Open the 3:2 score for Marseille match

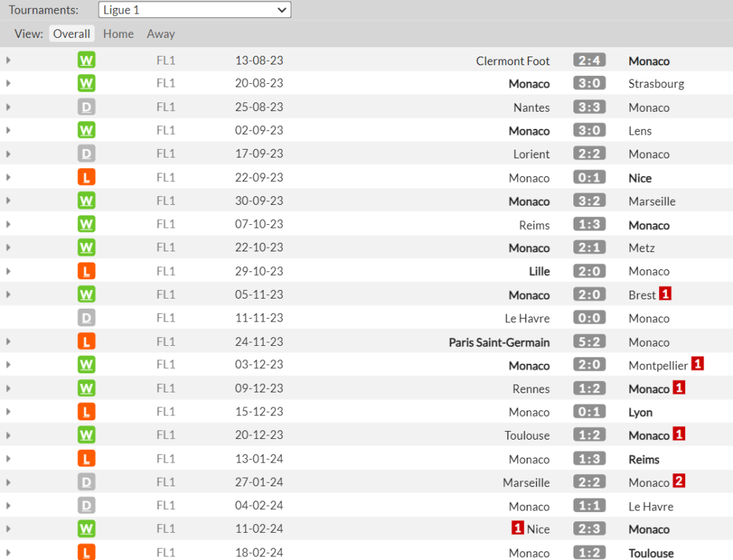[x=590, y=201]
